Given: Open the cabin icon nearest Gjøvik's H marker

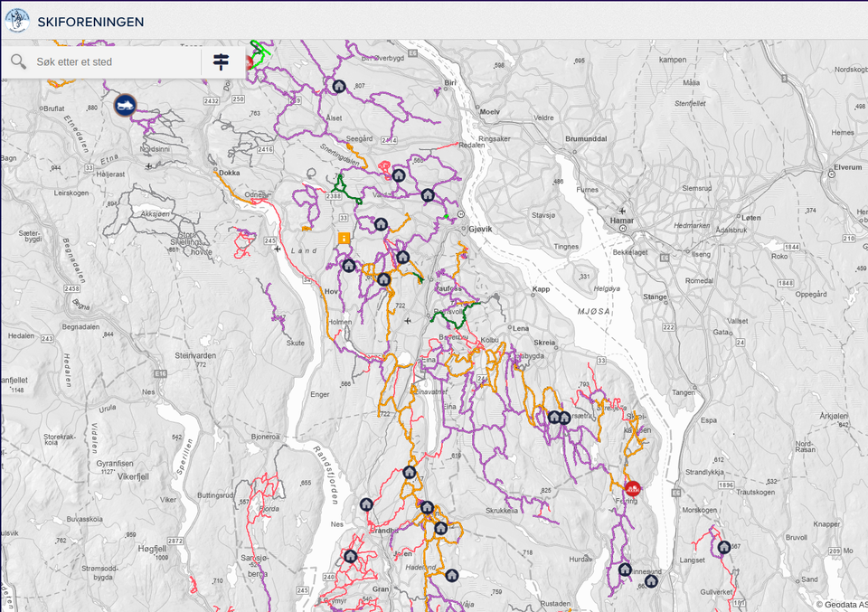Looking at the screenshot, I should coord(428,194).
